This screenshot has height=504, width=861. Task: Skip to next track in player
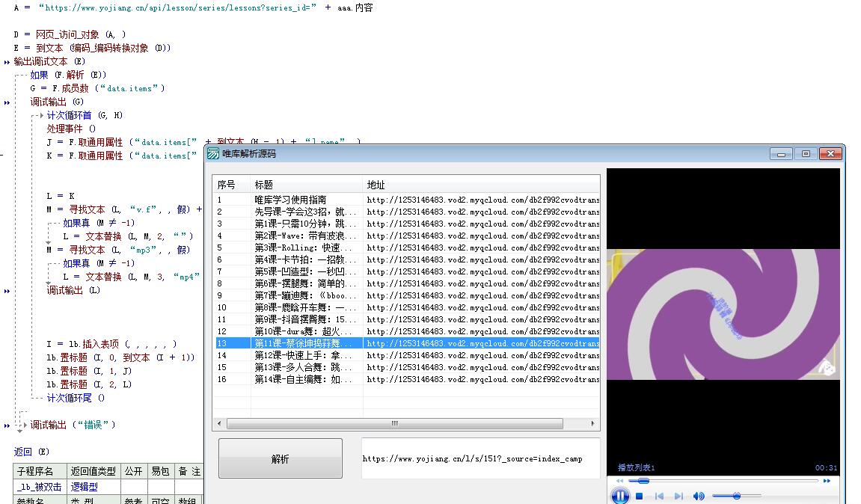678,497
